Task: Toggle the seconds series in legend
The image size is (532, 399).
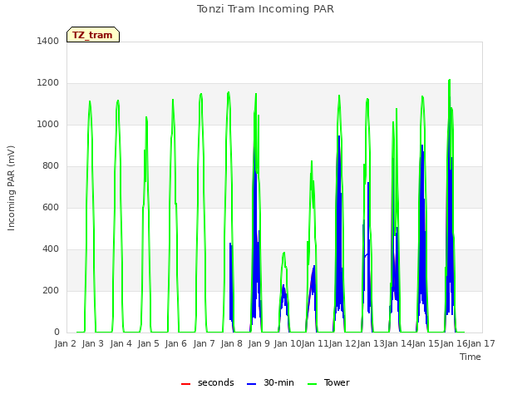Action: pyautogui.click(x=208, y=382)
